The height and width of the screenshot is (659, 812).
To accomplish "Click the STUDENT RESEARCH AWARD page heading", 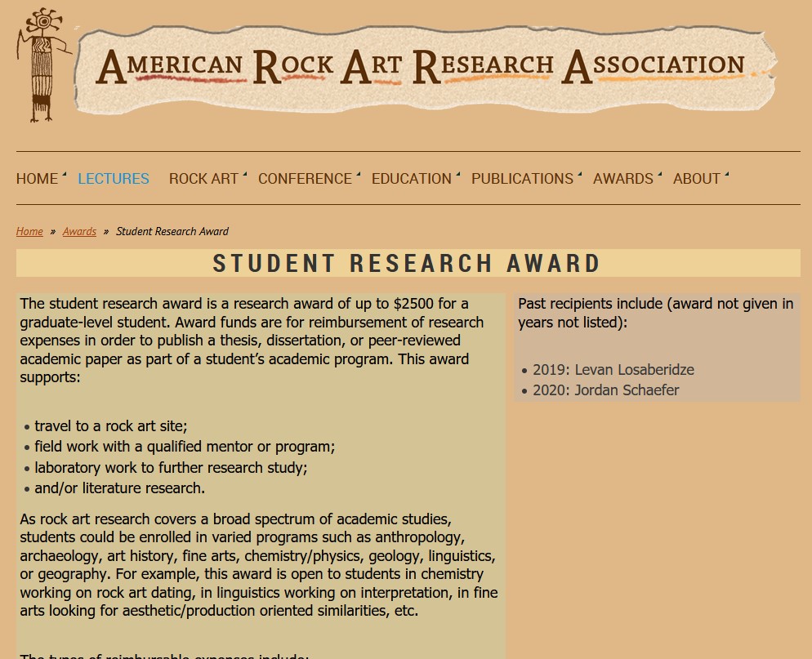I will 407,264.
